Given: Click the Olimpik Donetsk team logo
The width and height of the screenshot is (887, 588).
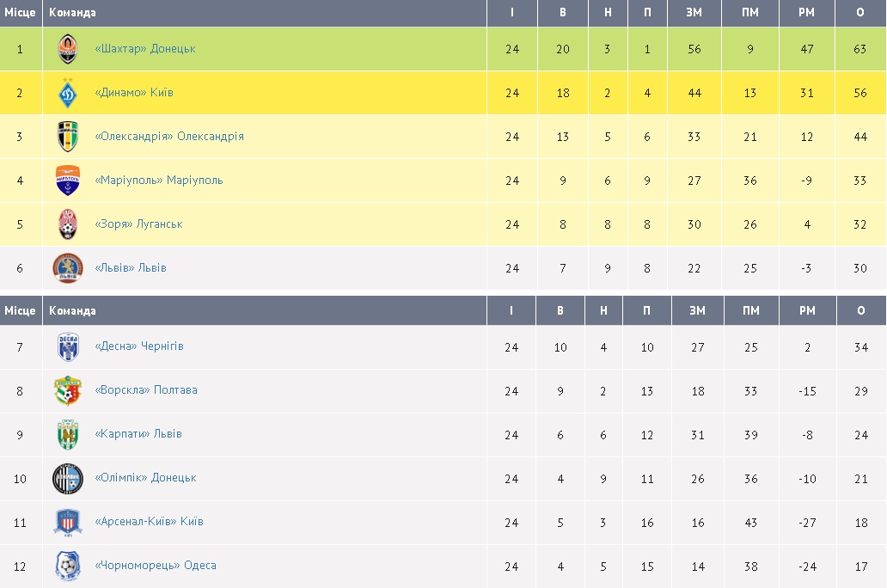Looking at the screenshot, I should tap(68, 479).
